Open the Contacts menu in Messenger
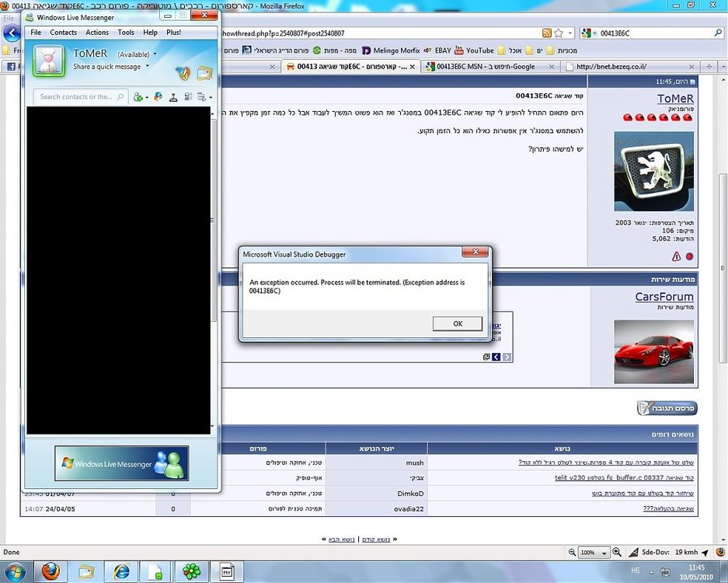This screenshot has width=728, height=583. click(x=63, y=32)
